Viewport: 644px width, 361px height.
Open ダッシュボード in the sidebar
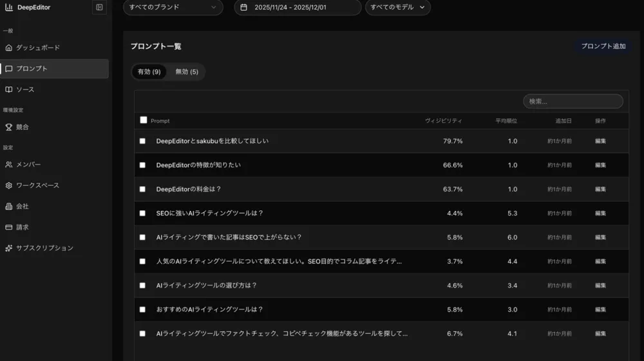click(54, 48)
